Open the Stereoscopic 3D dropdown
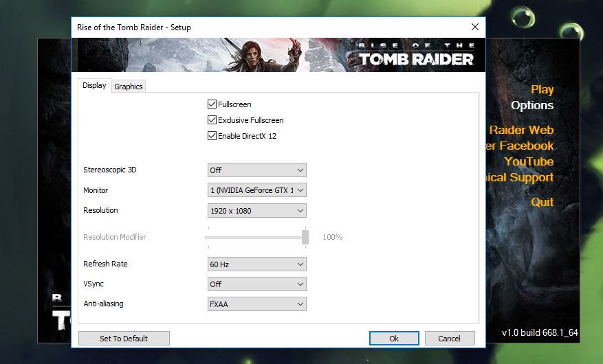 click(x=257, y=170)
